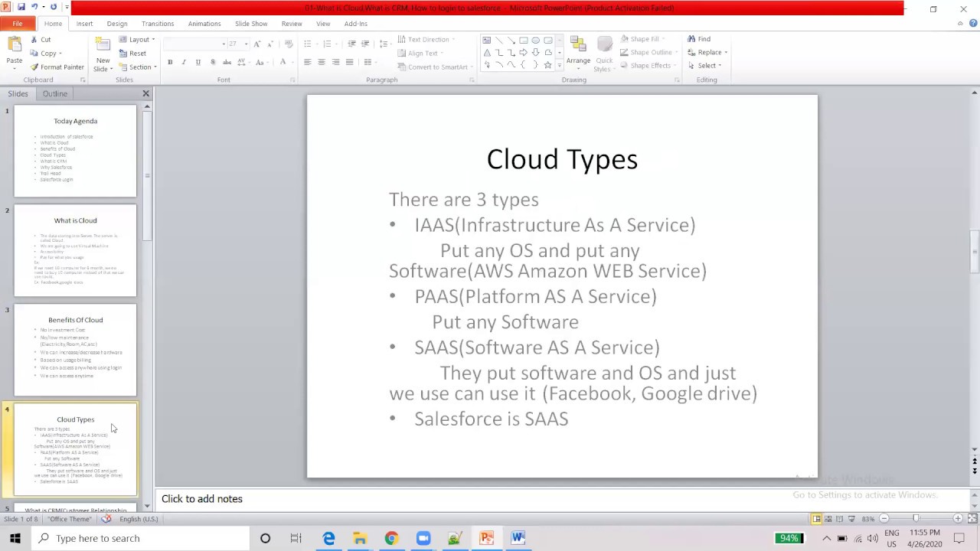Open line spacing icon
The height and width of the screenshot is (551, 980).
[x=384, y=44]
